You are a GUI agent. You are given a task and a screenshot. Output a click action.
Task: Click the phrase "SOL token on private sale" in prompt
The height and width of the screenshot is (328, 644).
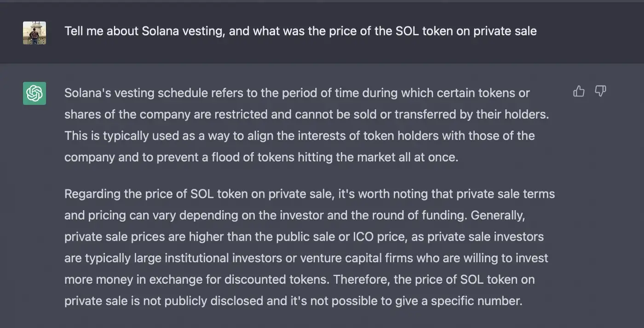(466, 31)
